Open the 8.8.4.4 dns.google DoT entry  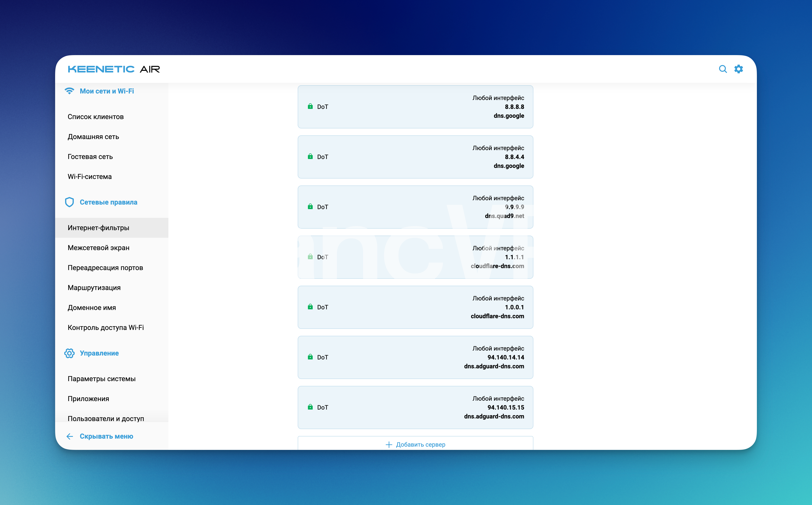tap(415, 157)
